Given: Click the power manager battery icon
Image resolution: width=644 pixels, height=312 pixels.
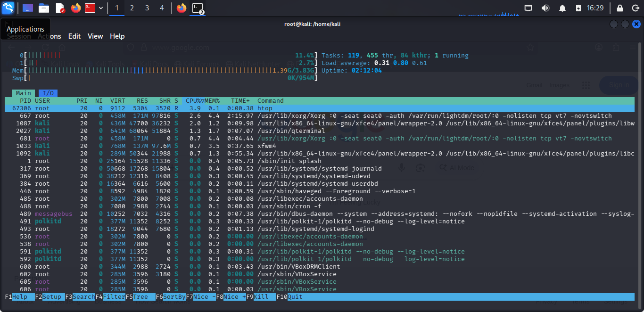Looking at the screenshot, I should 578,8.
